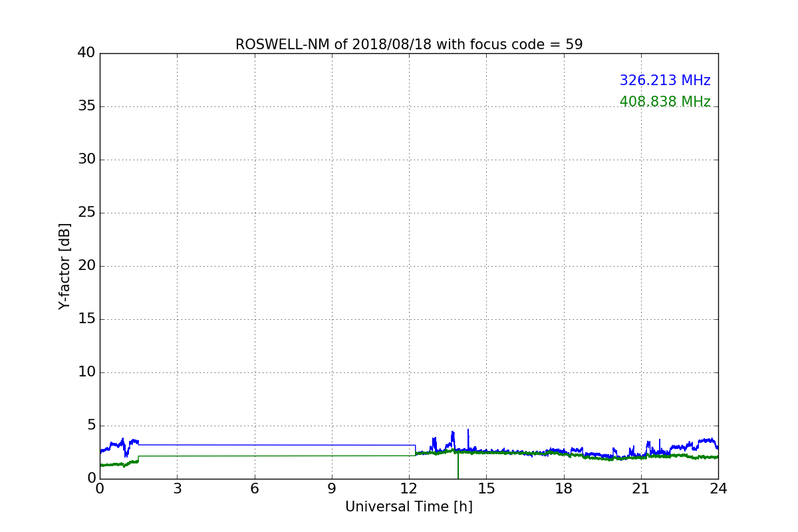Click the x-axis tick label 21

pyautogui.click(x=641, y=488)
